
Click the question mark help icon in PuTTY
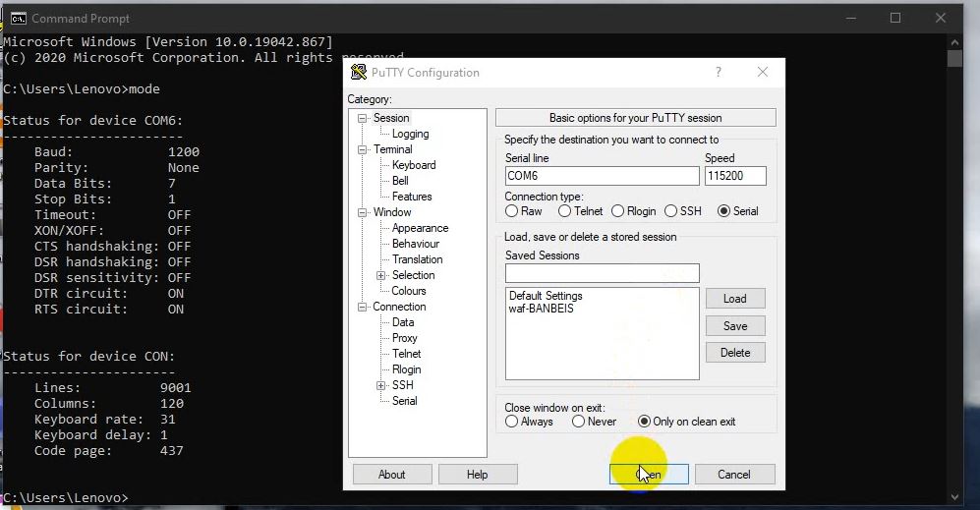point(719,72)
